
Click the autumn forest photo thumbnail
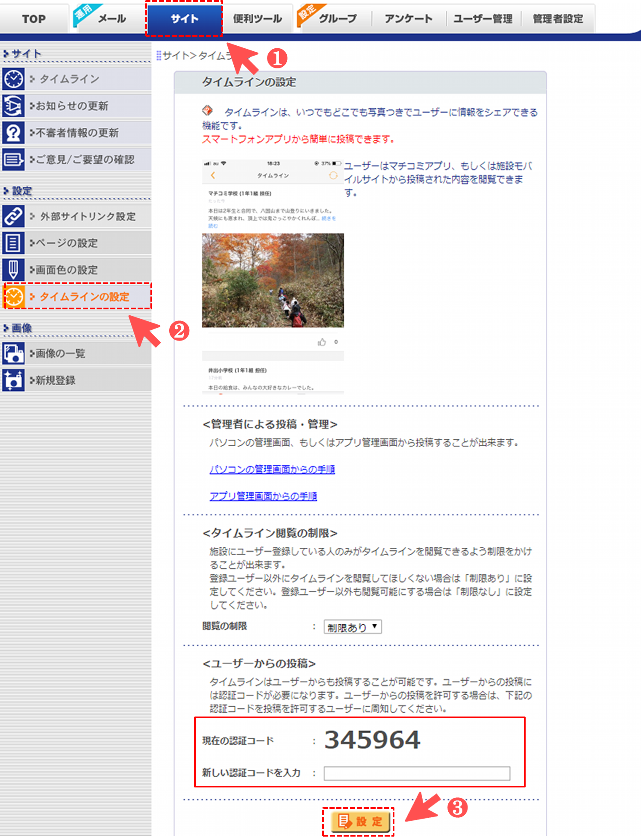click(x=273, y=280)
